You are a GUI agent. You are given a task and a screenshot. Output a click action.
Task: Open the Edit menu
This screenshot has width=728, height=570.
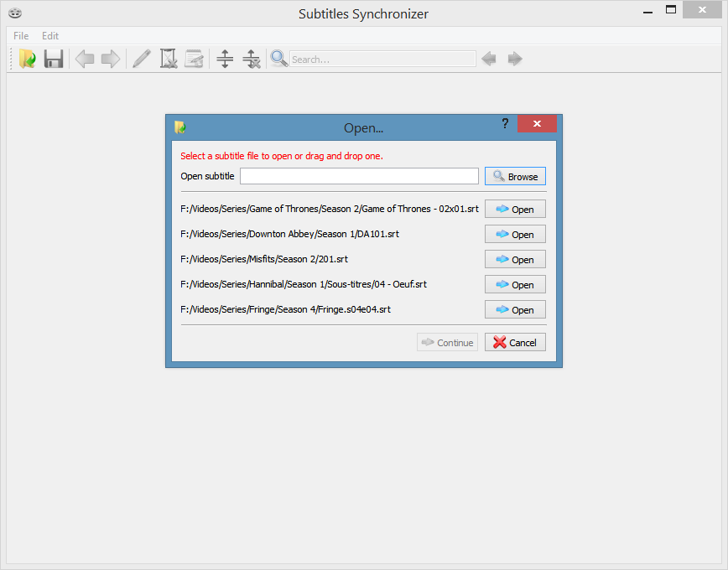[50, 36]
